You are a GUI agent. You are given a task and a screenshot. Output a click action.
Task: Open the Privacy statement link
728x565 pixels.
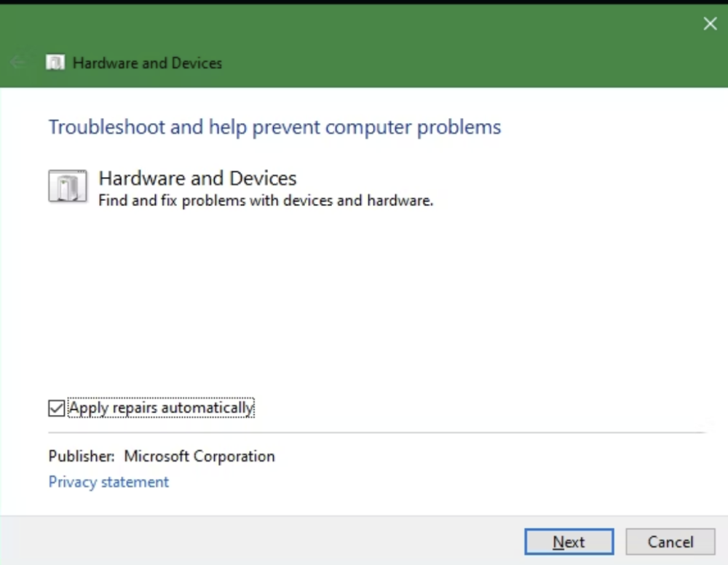[108, 482]
